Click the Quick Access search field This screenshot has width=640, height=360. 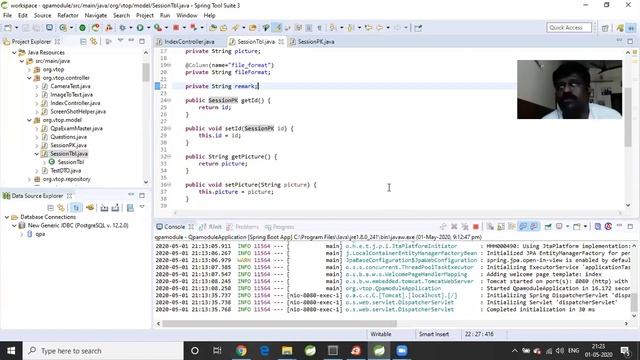click(569, 28)
